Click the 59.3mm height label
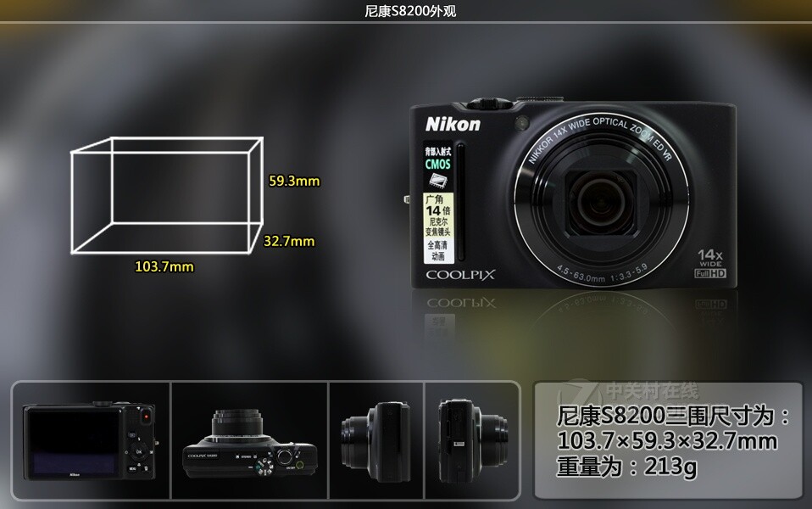The width and height of the screenshot is (812, 509). (294, 181)
